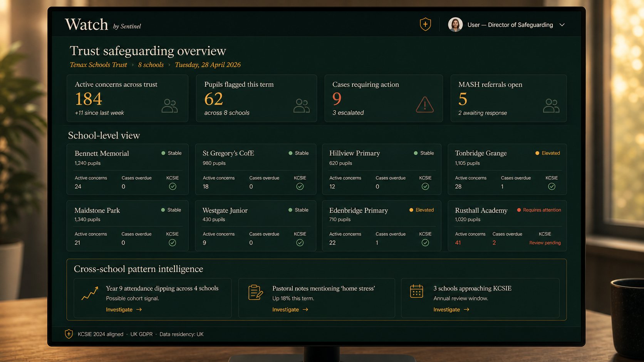Click Rusthall Academy 2 cases overdue
Screen dimensions: 644x362
click(x=494, y=243)
